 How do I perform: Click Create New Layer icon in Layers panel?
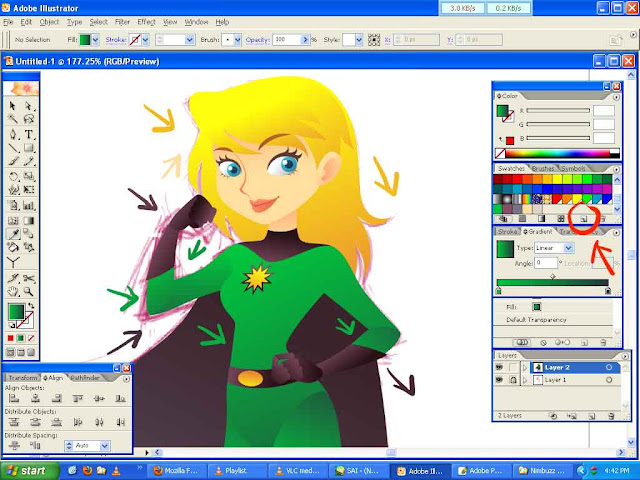click(591, 416)
